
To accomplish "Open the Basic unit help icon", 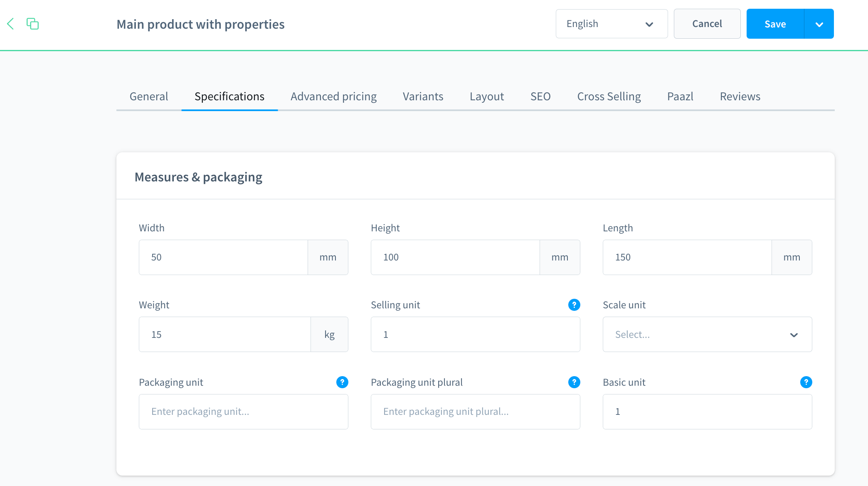I will pos(806,382).
